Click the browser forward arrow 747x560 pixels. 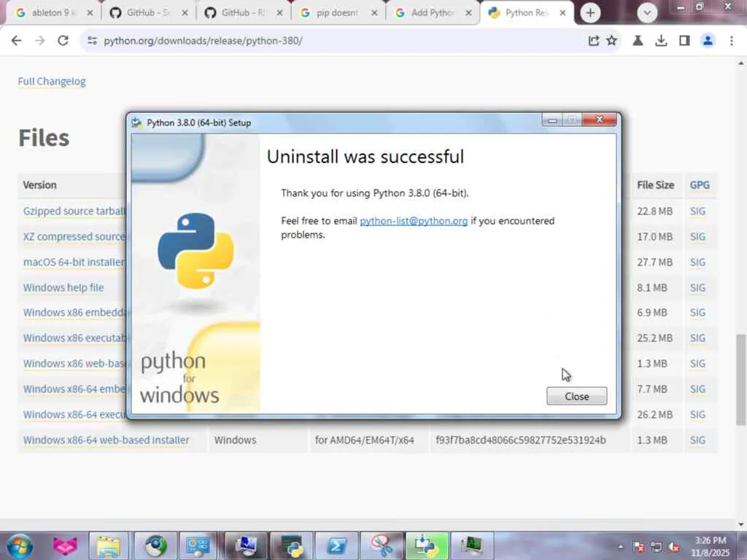click(x=39, y=41)
